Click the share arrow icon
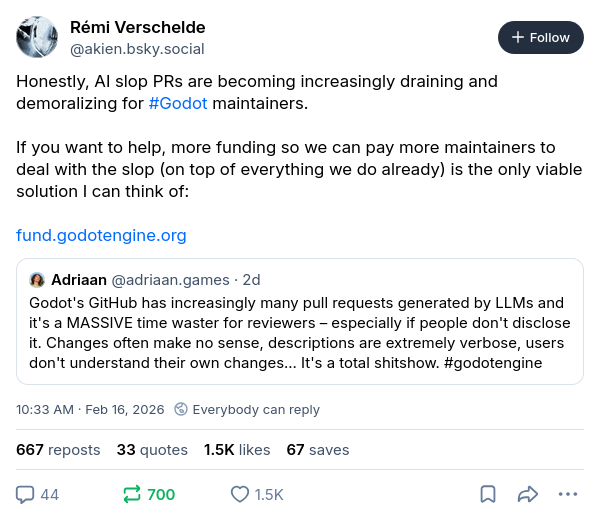The height and width of the screenshot is (520, 600). [528, 494]
